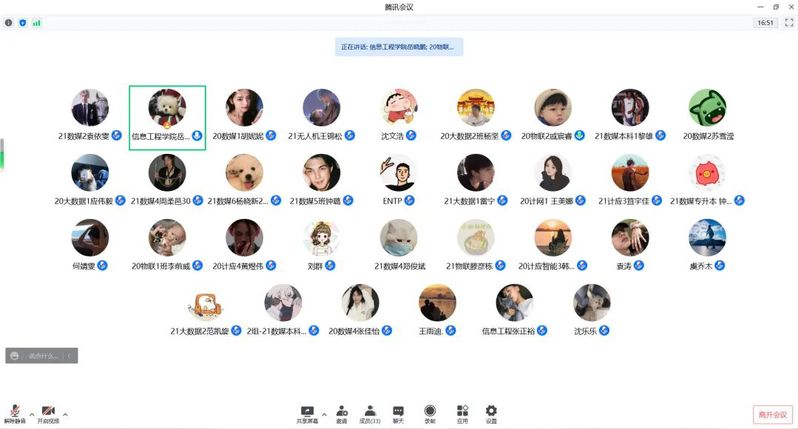The width and height of the screenshot is (798, 429).
Task: Unmute the microphone (解除静音)
Action: (14, 412)
